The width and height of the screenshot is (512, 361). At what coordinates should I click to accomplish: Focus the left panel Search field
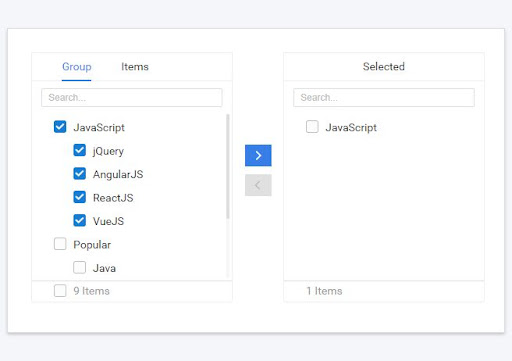[x=132, y=97]
